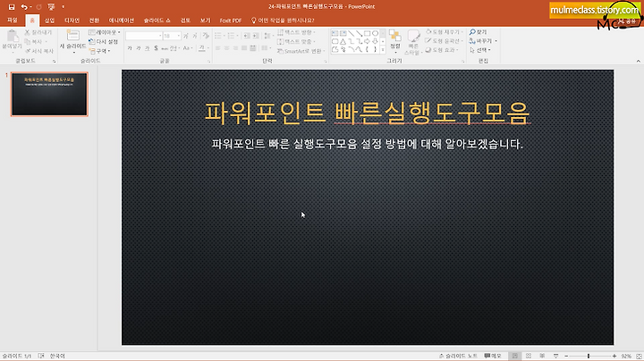The image size is (644, 361).
Task: Undo the last action in quick access toolbar
Action: tap(24, 7)
